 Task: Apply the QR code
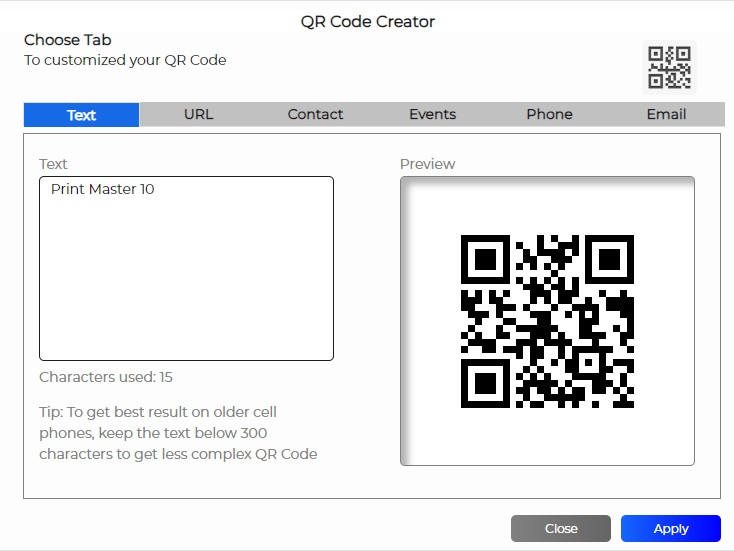[671, 529]
